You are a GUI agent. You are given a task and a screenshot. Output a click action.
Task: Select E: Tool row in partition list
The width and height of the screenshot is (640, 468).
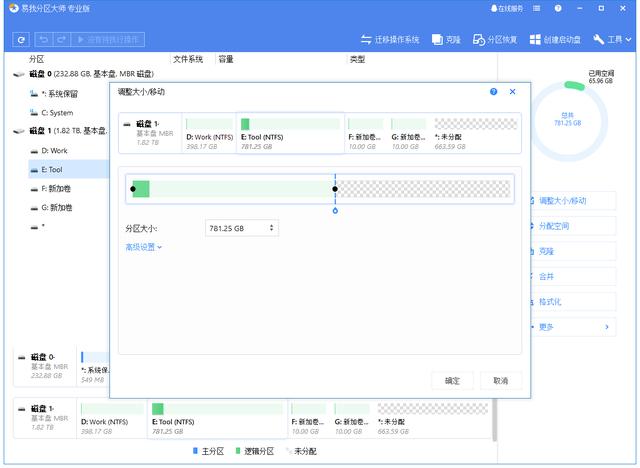(x=69, y=169)
